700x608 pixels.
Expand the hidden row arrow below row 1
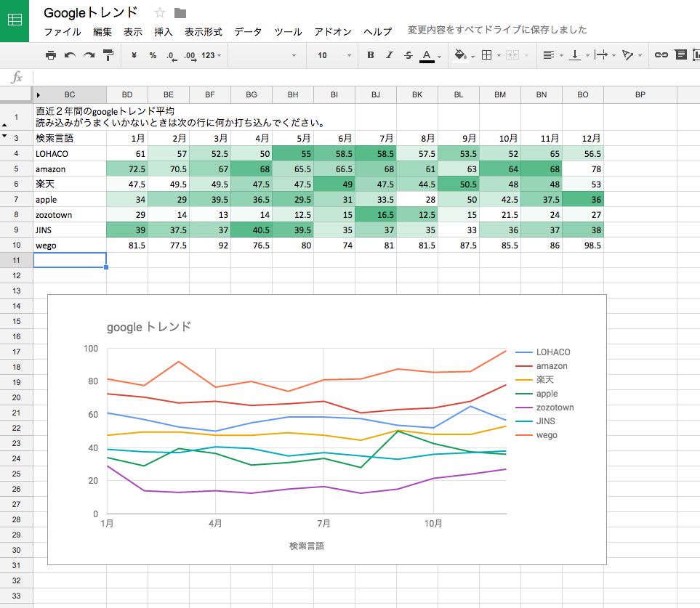[4, 126]
